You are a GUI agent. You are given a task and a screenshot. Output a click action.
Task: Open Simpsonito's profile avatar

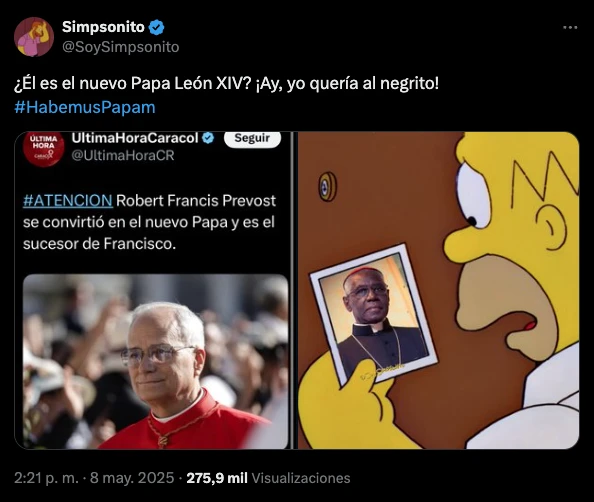click(34, 37)
